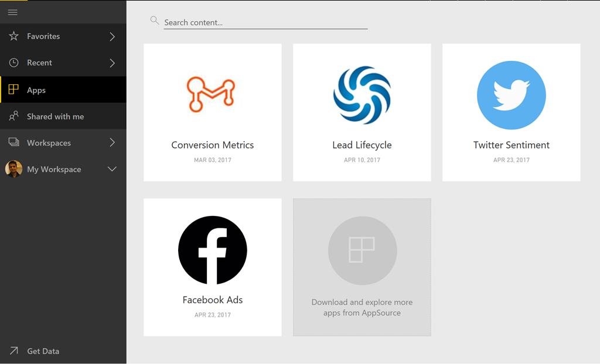Open Workspaces in the navigation pane
600x364 pixels.
[x=63, y=142]
